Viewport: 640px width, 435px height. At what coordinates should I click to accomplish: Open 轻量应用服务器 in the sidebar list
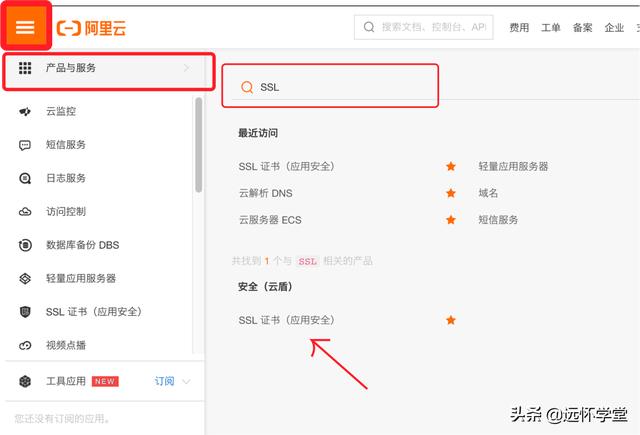tap(81, 279)
